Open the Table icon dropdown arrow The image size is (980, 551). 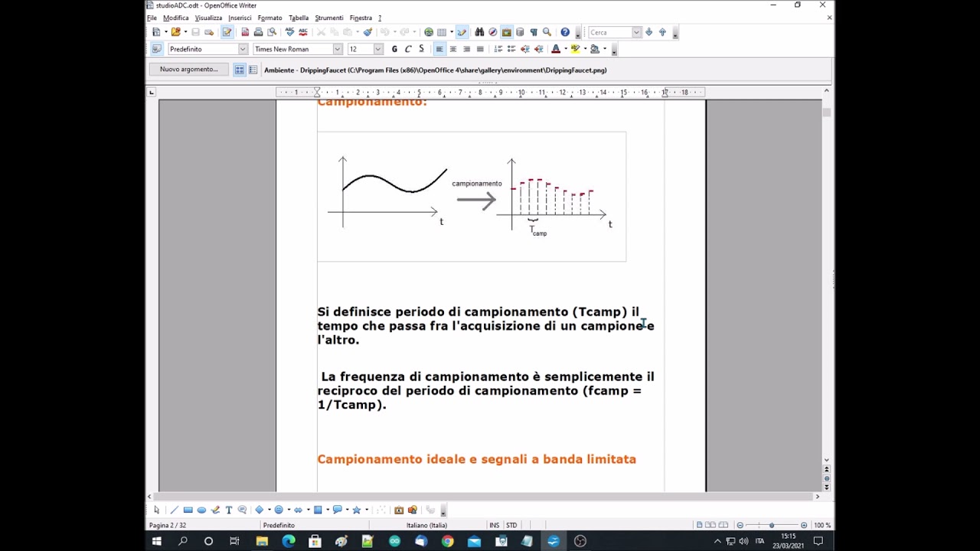point(452,32)
